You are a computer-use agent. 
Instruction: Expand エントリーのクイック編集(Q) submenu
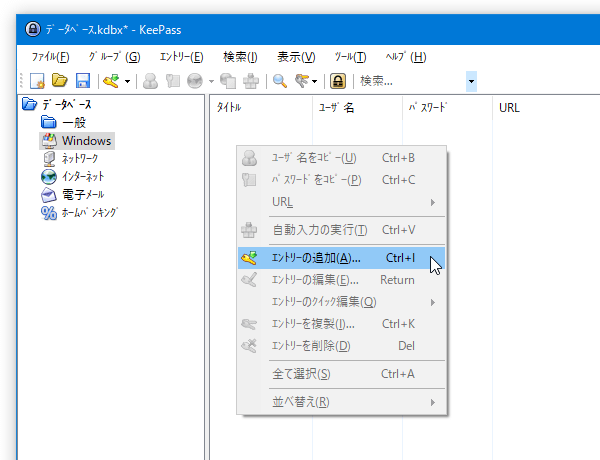point(341,302)
